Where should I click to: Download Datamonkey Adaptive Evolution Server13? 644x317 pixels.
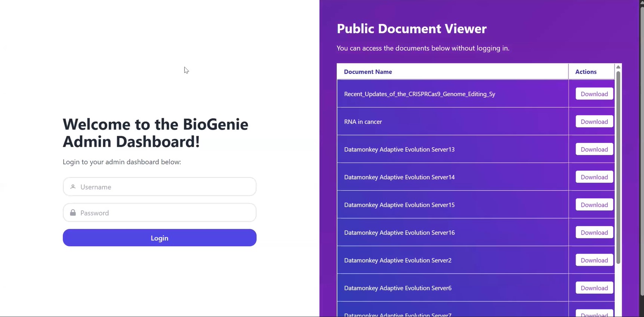pos(594,149)
